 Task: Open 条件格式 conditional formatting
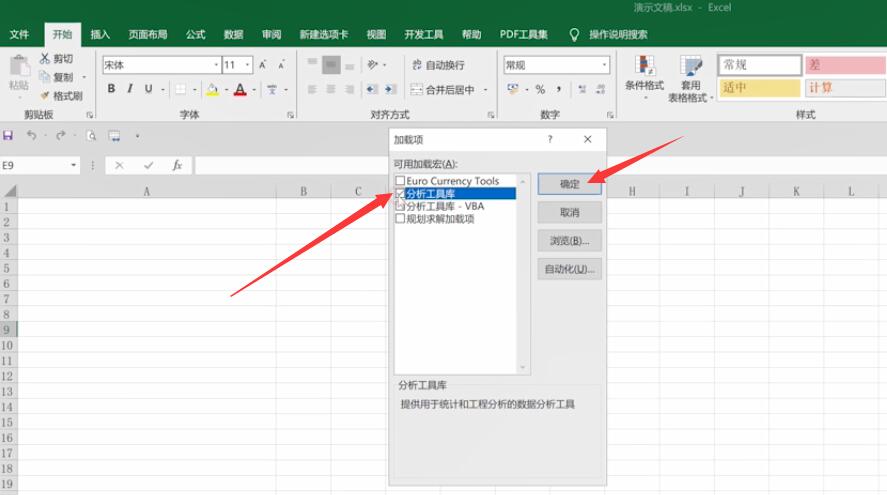[x=644, y=76]
